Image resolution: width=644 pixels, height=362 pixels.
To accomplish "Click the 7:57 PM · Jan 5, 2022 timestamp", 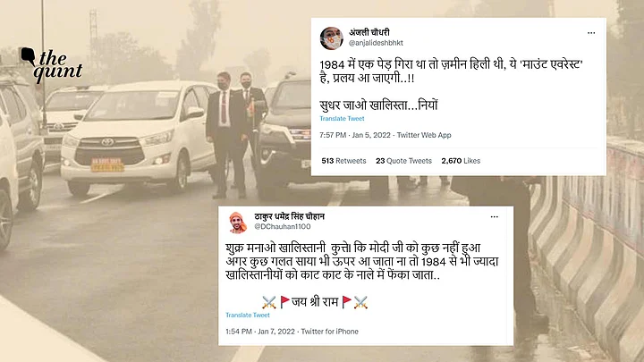I will coord(355,135).
